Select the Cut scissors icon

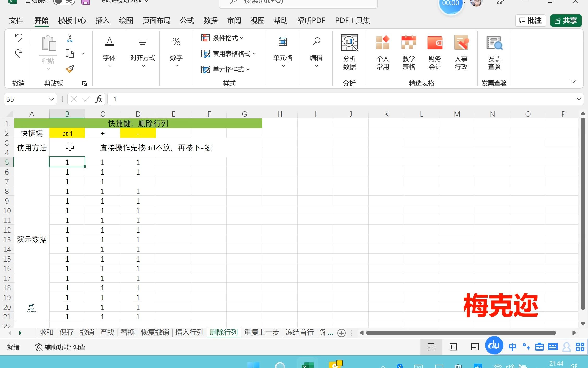(70, 38)
